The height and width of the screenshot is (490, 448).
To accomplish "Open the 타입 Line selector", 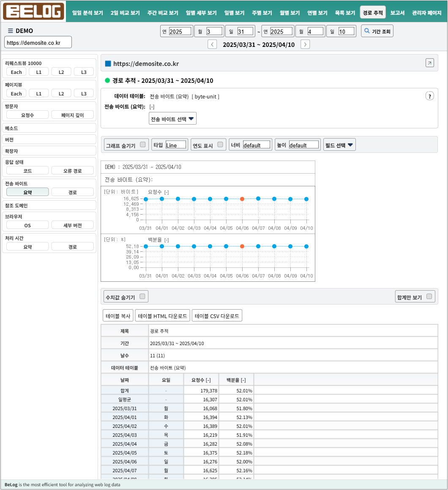I will 176,145.
